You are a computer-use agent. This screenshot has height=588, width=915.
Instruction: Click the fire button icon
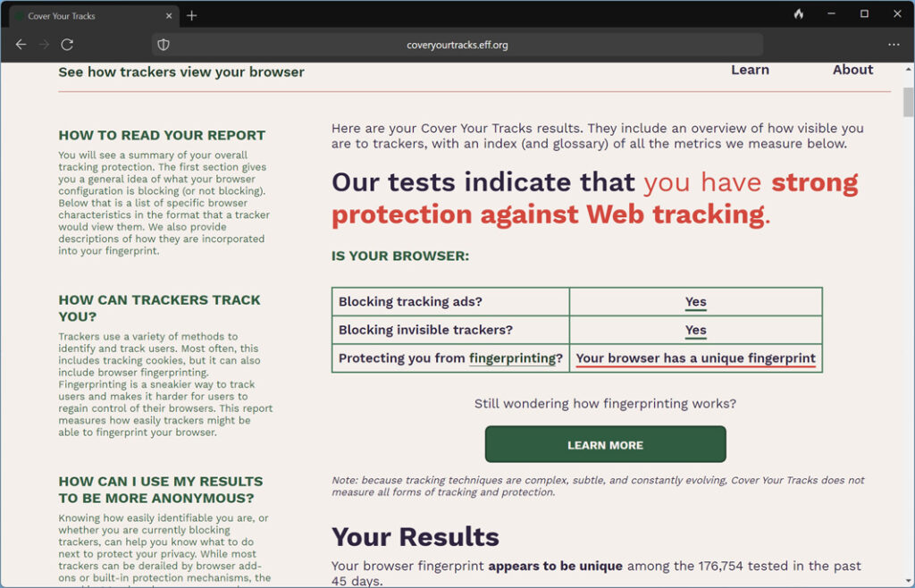[799, 14]
